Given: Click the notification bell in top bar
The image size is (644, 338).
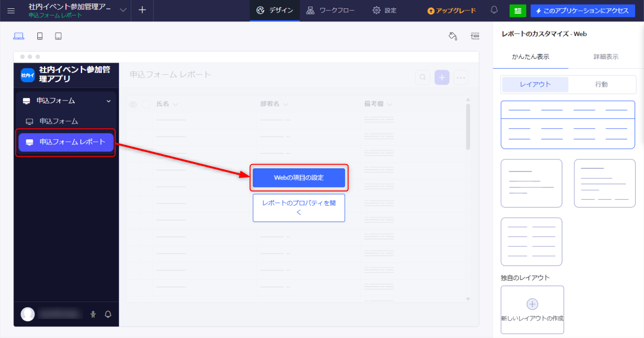Looking at the screenshot, I should (494, 10).
